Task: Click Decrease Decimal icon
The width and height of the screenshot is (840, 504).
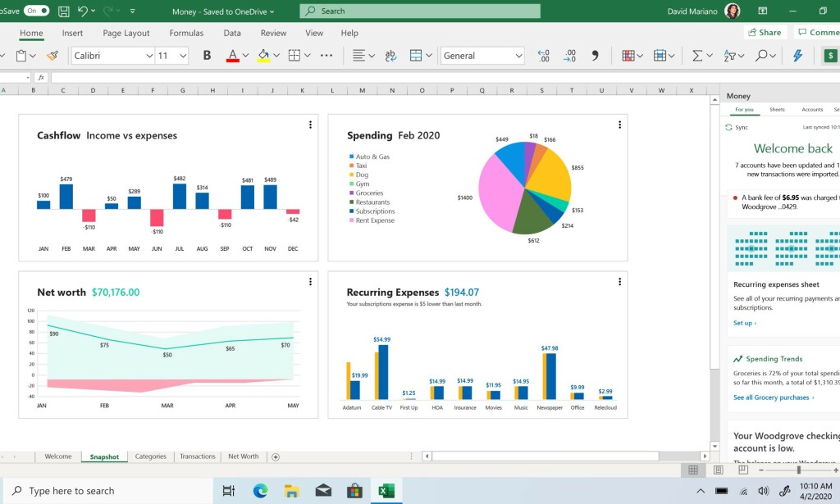Action: click(x=569, y=56)
